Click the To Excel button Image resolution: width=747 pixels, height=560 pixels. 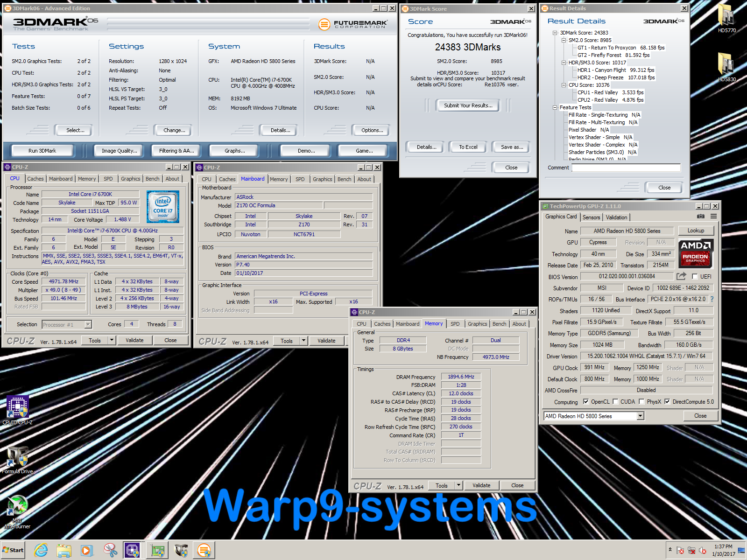tap(468, 147)
